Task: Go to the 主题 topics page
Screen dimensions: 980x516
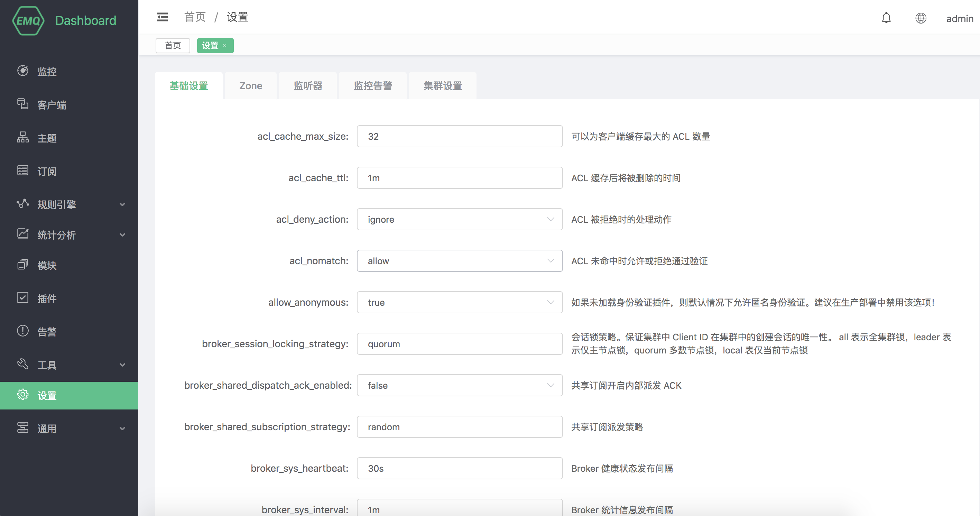Action: (x=47, y=138)
